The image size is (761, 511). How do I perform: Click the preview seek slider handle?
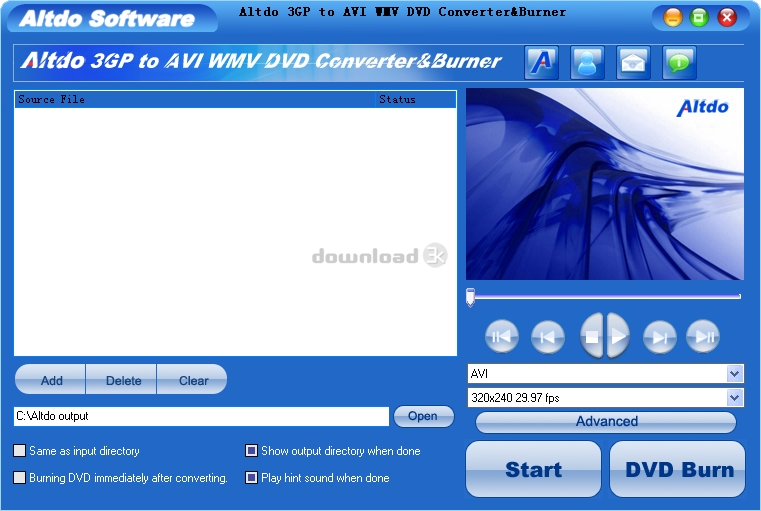(470, 297)
